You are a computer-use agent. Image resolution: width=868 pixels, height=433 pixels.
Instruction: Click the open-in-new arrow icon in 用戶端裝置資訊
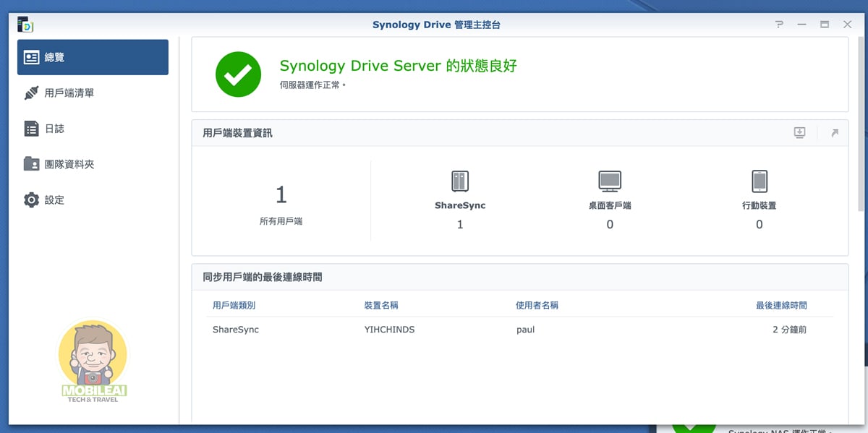(x=834, y=133)
